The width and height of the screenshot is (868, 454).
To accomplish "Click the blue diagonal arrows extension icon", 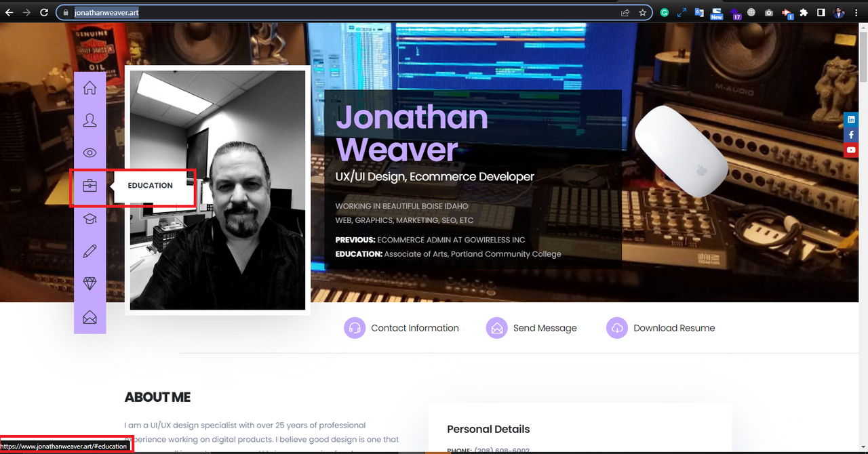I will click(682, 12).
